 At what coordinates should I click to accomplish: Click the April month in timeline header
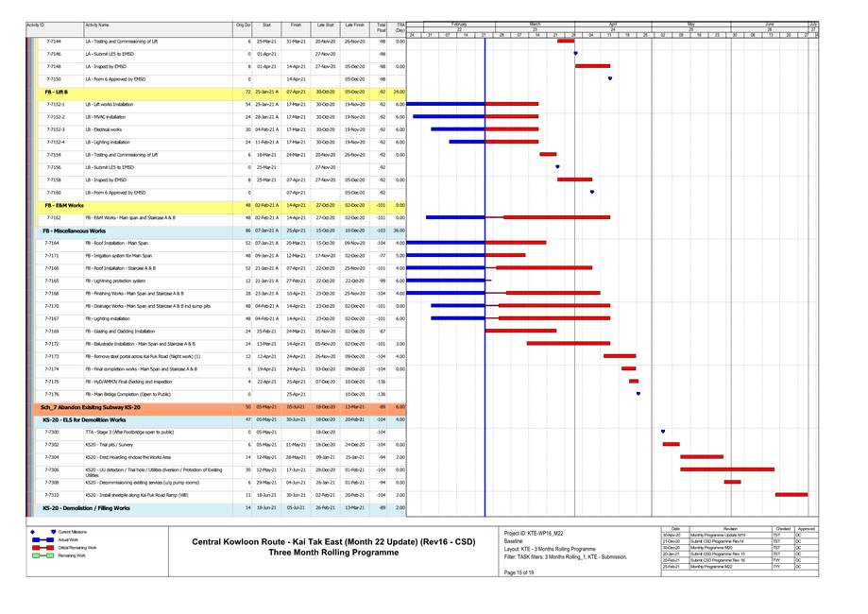pos(613,24)
